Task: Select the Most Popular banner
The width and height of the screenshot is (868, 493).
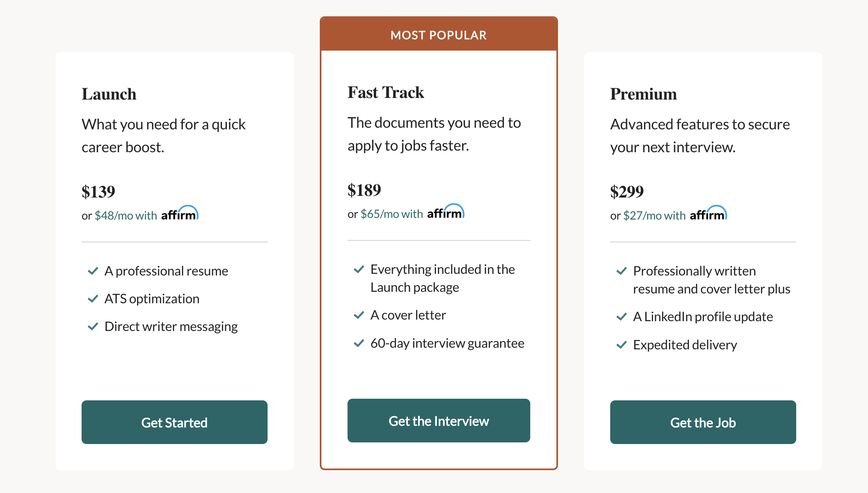Action: pos(439,34)
